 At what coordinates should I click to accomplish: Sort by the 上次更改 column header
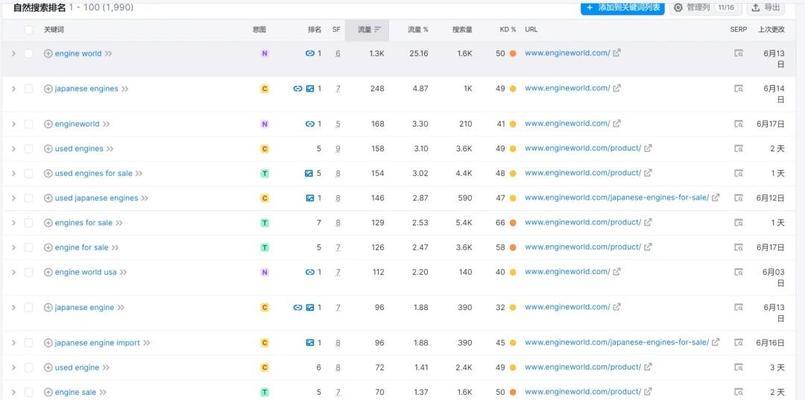click(771, 30)
